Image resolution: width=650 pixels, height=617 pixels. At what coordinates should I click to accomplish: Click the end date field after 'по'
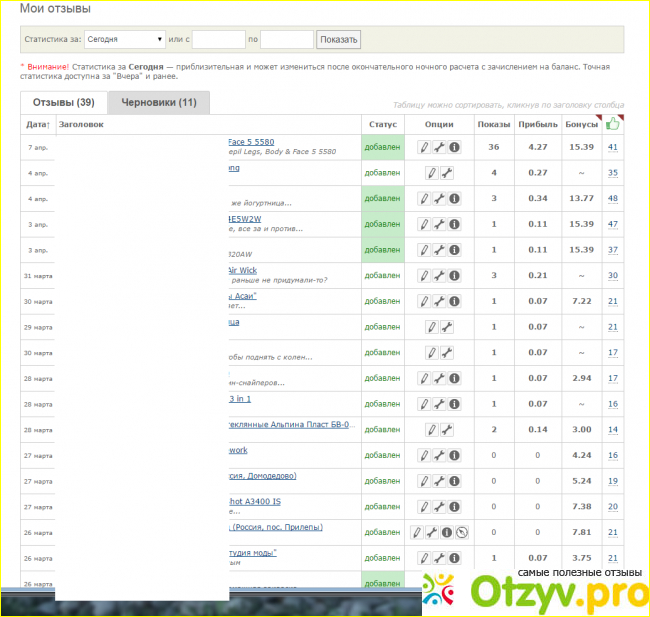coord(287,40)
